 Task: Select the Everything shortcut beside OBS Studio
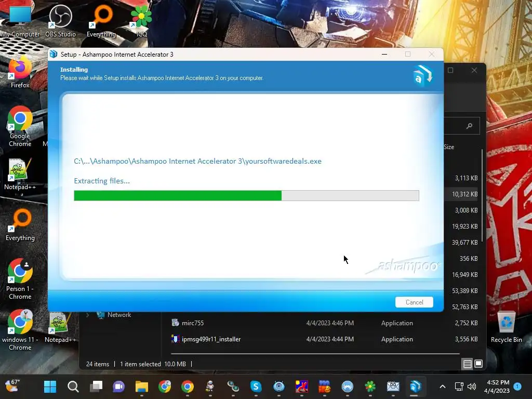(x=101, y=22)
